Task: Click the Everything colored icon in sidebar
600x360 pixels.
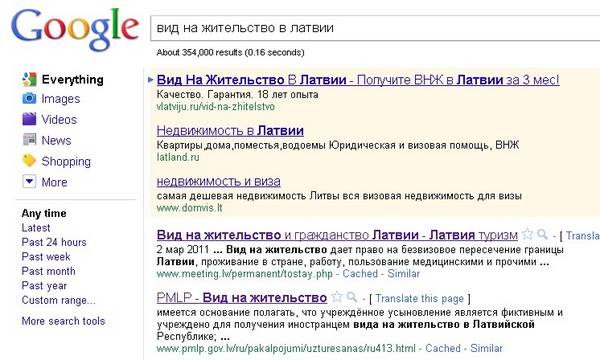Action: (x=29, y=79)
